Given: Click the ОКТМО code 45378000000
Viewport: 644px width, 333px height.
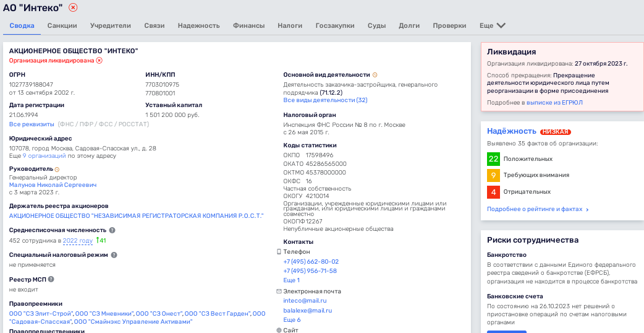Looking at the screenshot, I should (x=326, y=172).
